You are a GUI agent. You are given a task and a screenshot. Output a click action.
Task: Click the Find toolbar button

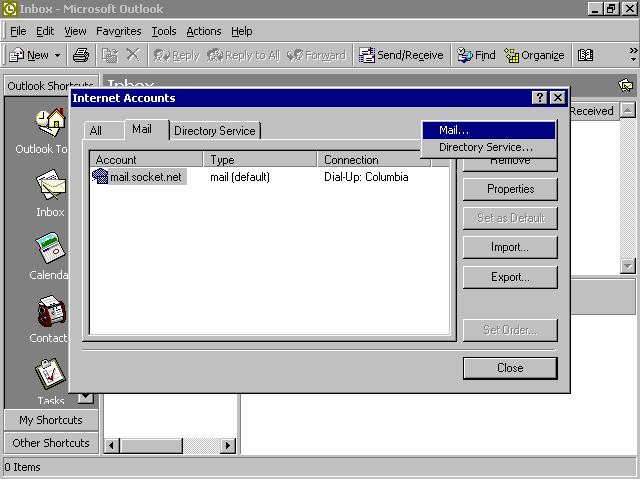476,55
